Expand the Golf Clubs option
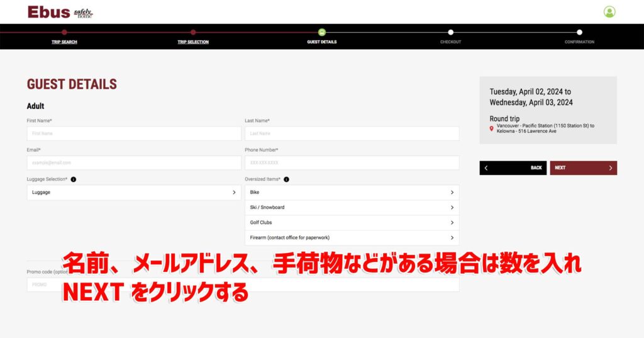 (x=352, y=223)
